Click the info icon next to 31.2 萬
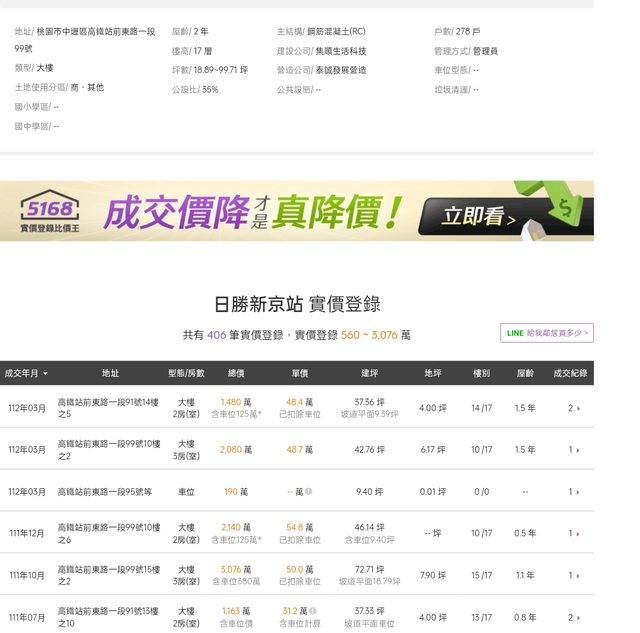Image resolution: width=640 pixels, height=633 pixels. point(313,611)
